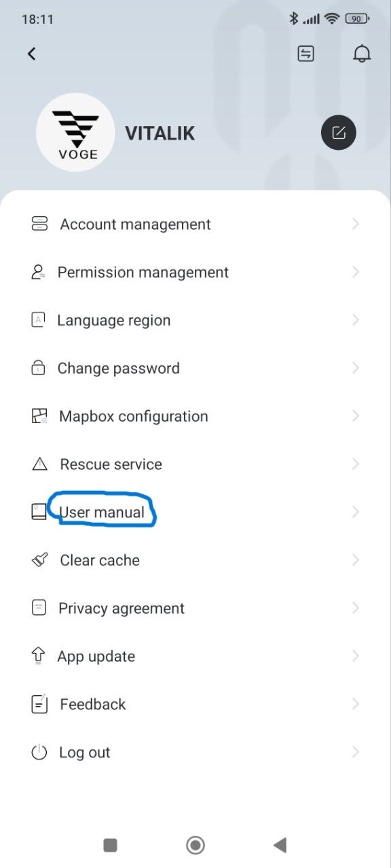Viewport: 391px width, 868px height.
Task: Open the Permission management menu entry
Action: 195,272
